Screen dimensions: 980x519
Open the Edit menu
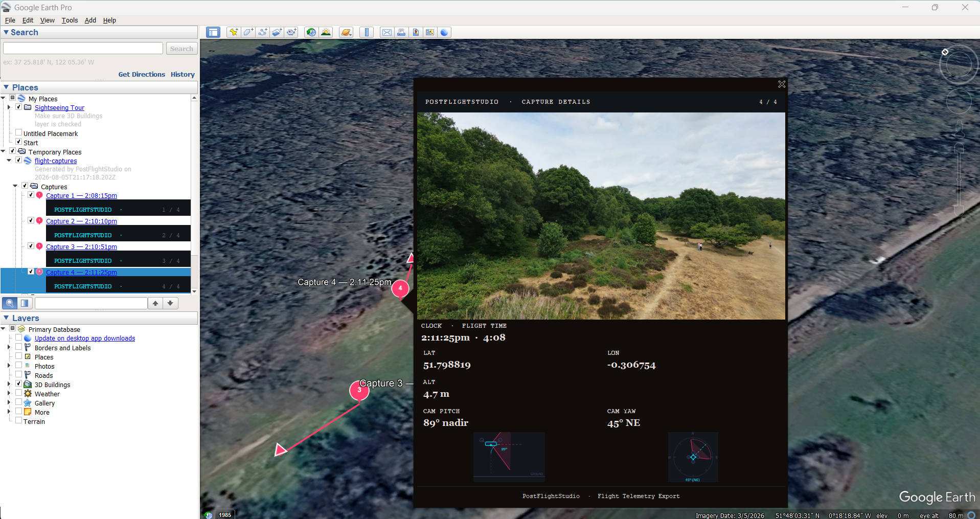(x=28, y=20)
